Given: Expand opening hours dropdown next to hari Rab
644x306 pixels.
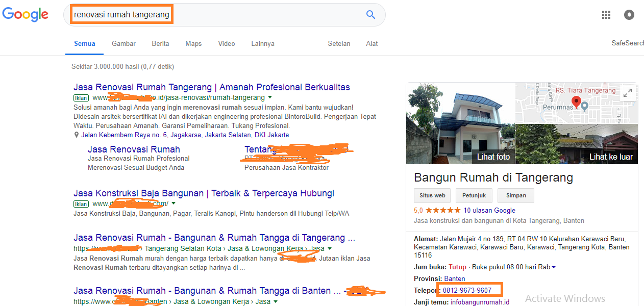Looking at the screenshot, I should tap(554, 267).
